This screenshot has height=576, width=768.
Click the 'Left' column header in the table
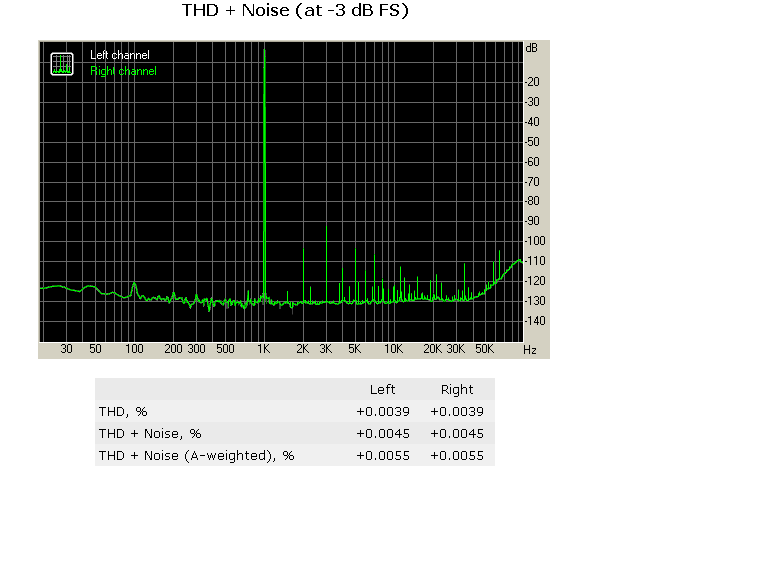[x=383, y=389]
